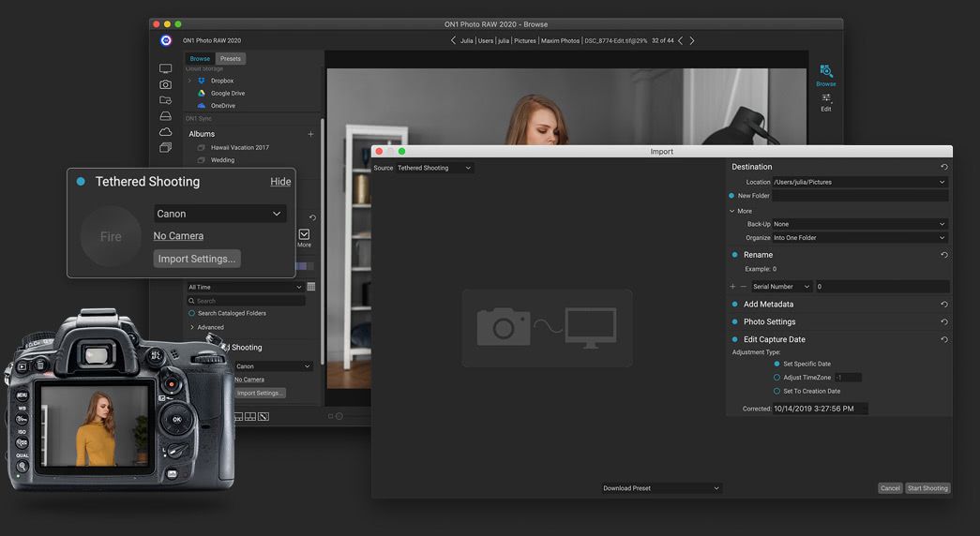The height and width of the screenshot is (536, 980).
Task: Select the drive icon in the left sidebar
Action: coord(165,116)
